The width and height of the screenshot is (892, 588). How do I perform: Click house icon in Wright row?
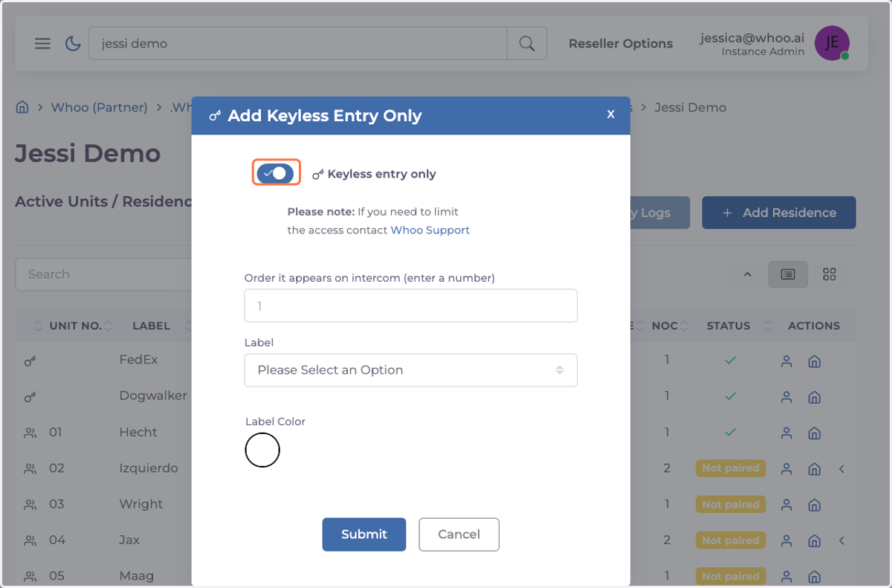pos(814,505)
